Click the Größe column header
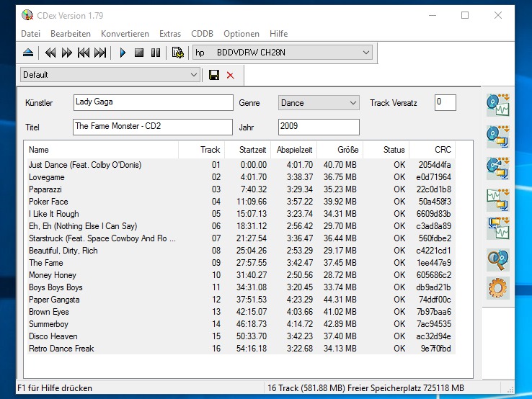This screenshot has width=532, height=399. click(x=347, y=150)
